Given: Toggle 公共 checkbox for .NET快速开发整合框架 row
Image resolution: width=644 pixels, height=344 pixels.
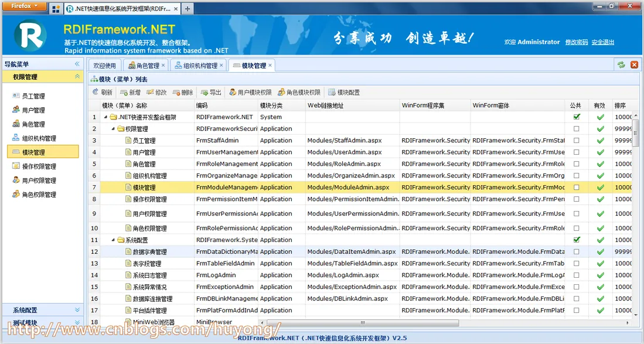Looking at the screenshot, I should tap(577, 117).
